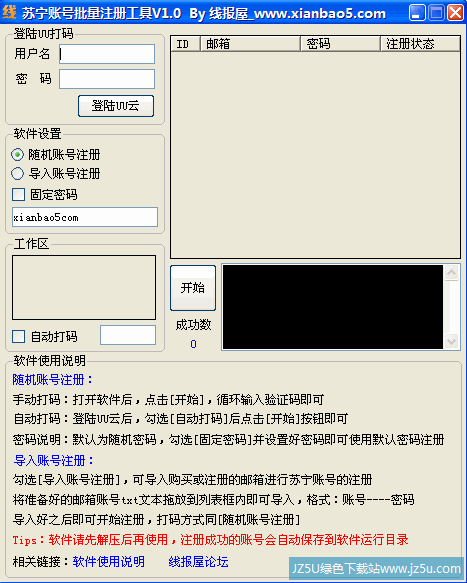Close the 苏宁账号批量注册工具 window
This screenshot has width=467, height=583.
point(455,13)
